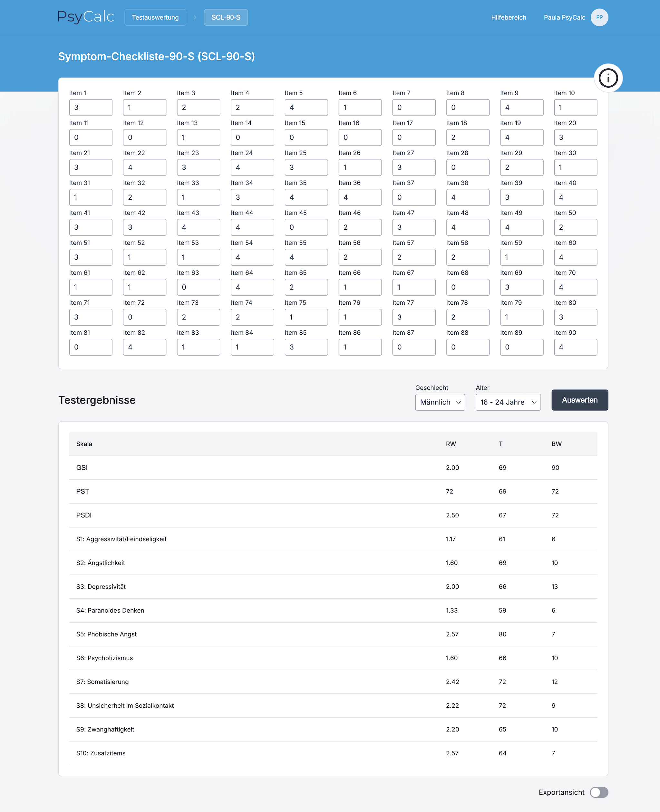Focus the Item 1 input field
Image resolution: width=660 pixels, height=812 pixels.
click(x=91, y=108)
